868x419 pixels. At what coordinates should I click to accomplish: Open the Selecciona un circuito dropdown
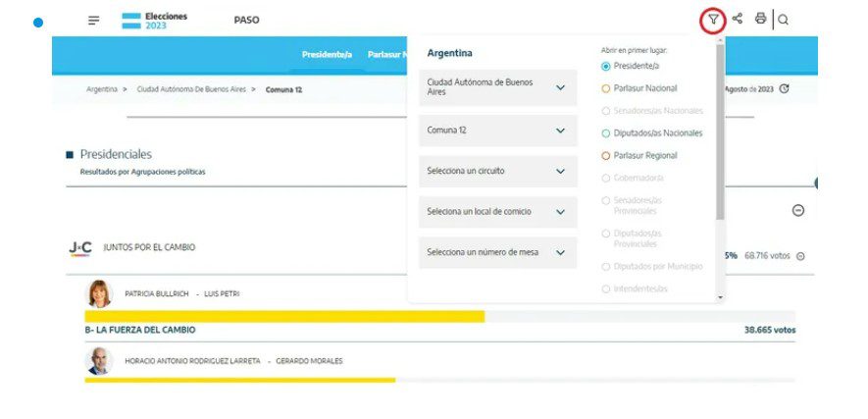click(x=498, y=171)
